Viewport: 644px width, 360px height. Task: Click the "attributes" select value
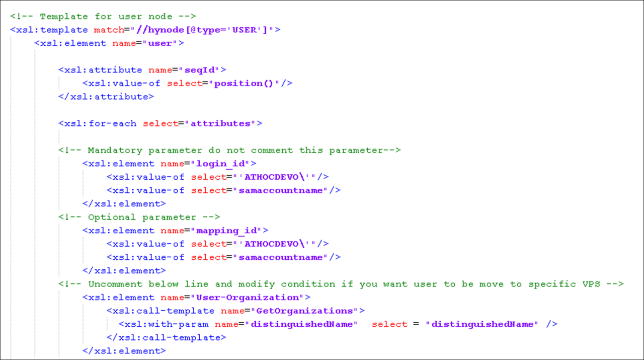tap(220, 123)
